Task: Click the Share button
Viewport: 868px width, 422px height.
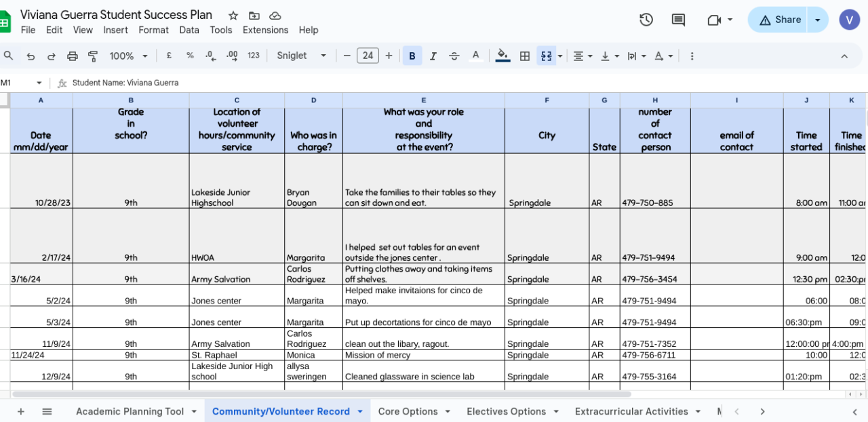Action: click(780, 20)
